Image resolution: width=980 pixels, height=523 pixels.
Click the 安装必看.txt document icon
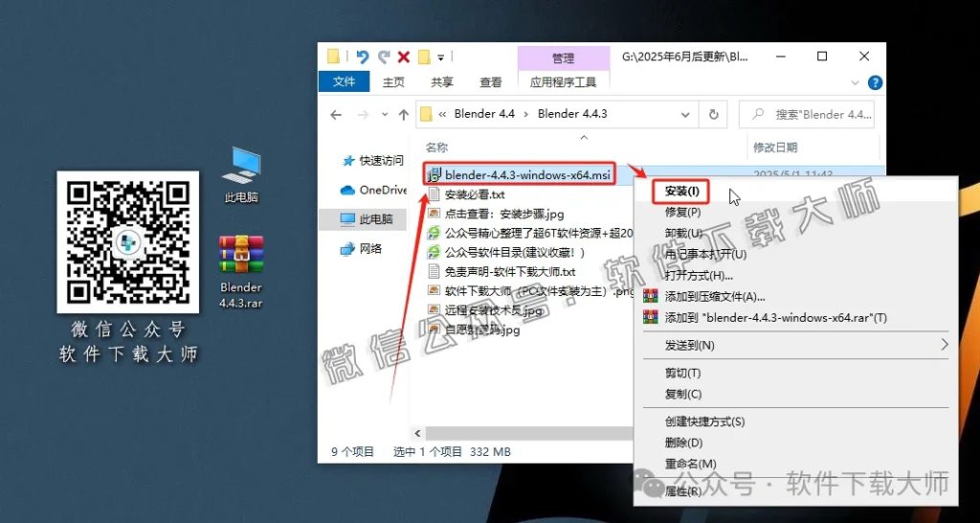(x=434, y=194)
